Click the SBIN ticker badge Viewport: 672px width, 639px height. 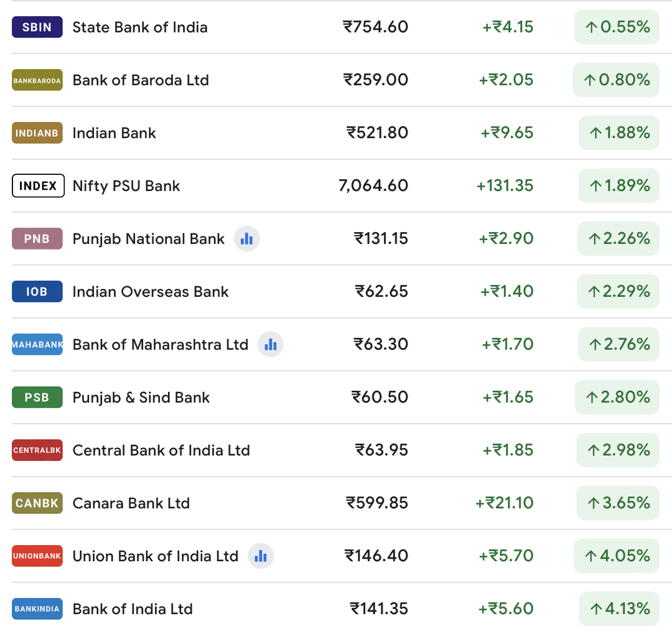pos(37,27)
